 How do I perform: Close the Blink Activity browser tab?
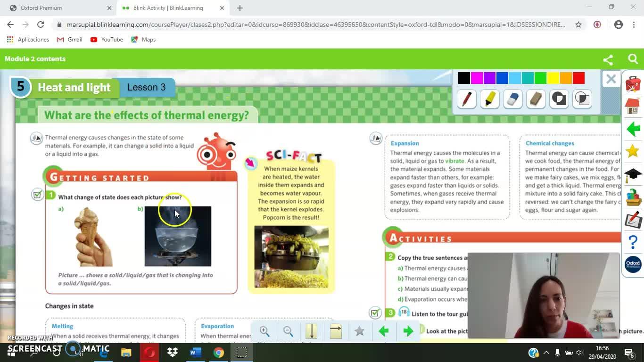pyautogui.click(x=222, y=8)
